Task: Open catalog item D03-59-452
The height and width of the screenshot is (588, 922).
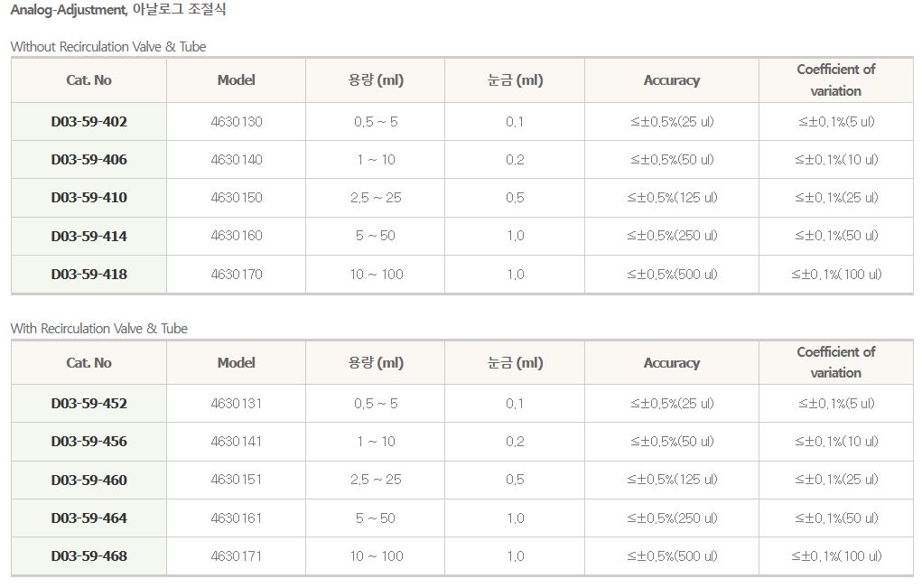Action: (88, 404)
